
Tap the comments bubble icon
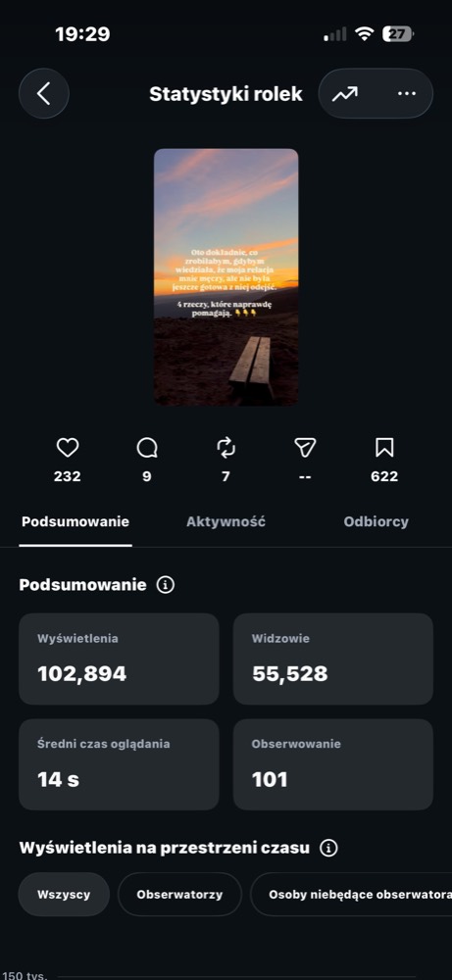[147, 448]
